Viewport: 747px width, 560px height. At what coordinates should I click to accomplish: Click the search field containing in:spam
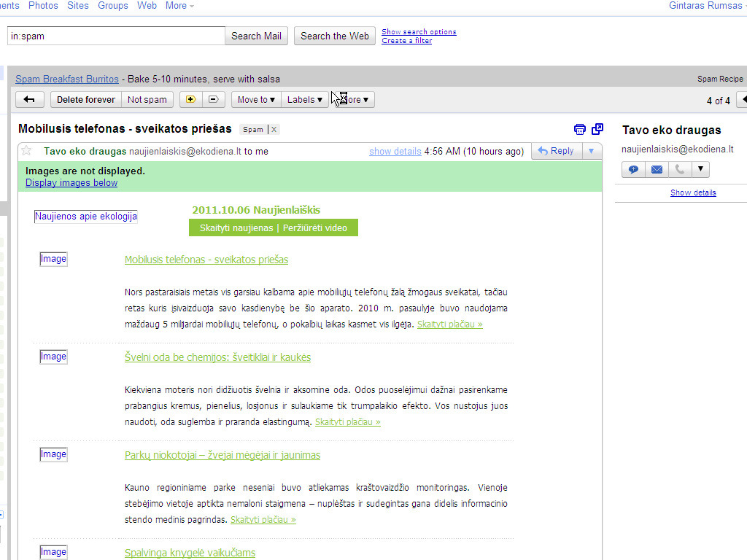coord(116,36)
